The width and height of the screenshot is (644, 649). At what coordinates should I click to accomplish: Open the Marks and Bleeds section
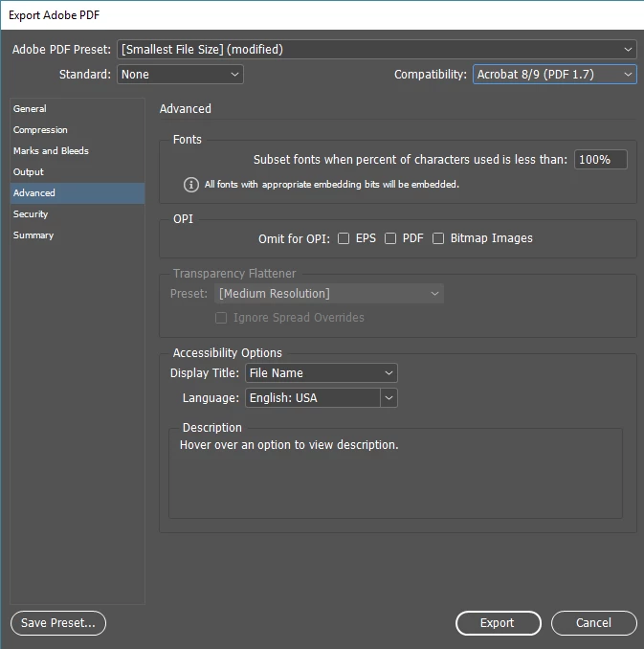[78, 151]
